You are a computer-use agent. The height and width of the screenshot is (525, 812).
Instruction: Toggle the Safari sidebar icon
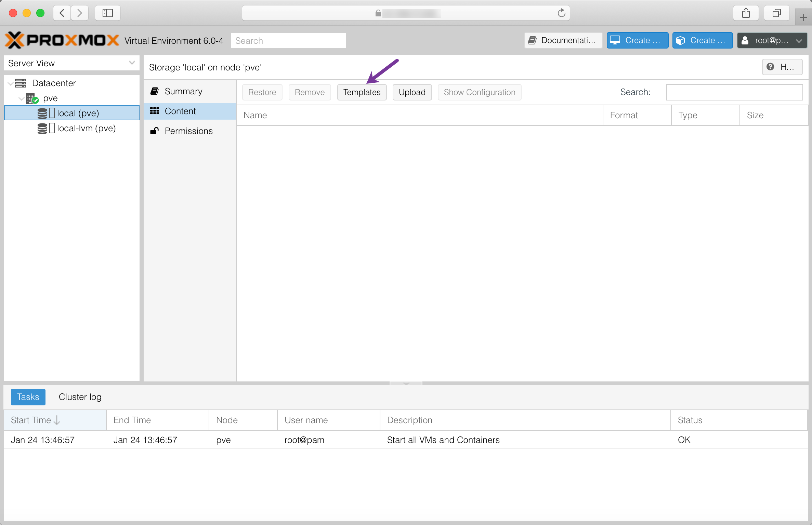(x=107, y=13)
